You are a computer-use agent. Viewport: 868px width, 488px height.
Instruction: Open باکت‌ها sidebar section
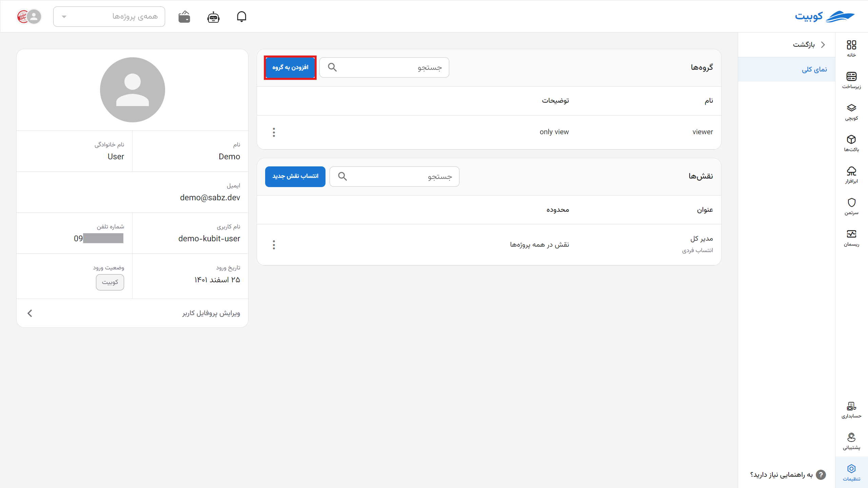[x=851, y=143]
